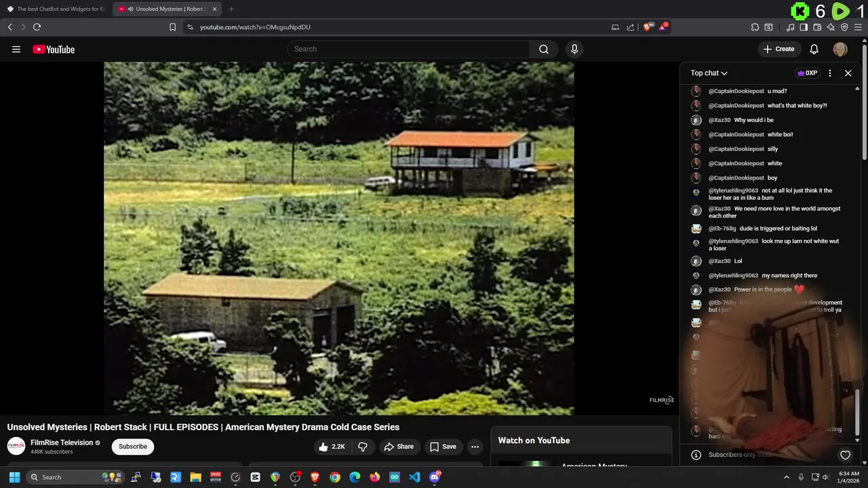Click the Share button

click(398, 447)
